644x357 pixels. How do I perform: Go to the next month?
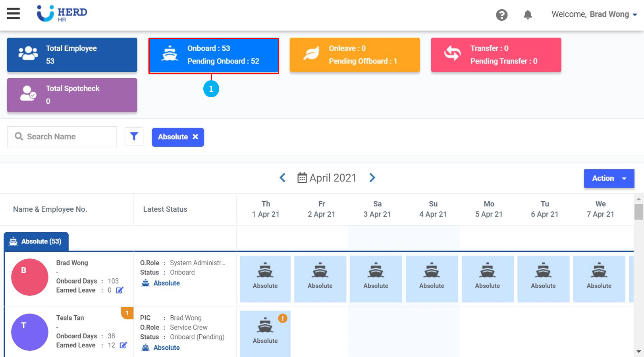point(372,178)
